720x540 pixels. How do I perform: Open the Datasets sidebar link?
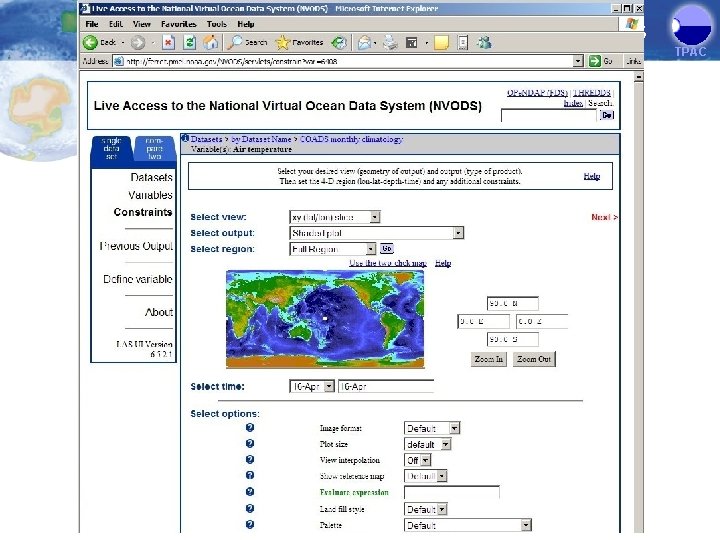pyautogui.click(x=151, y=177)
